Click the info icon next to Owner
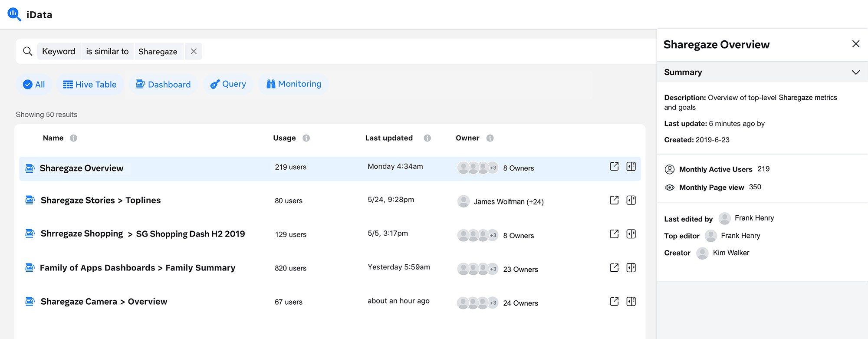Viewport: 868px width, 339px height. point(490,138)
